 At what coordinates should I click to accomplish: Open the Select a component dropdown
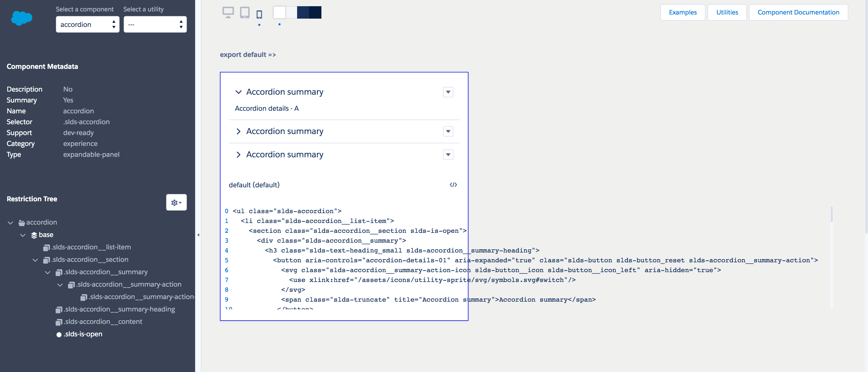(87, 24)
